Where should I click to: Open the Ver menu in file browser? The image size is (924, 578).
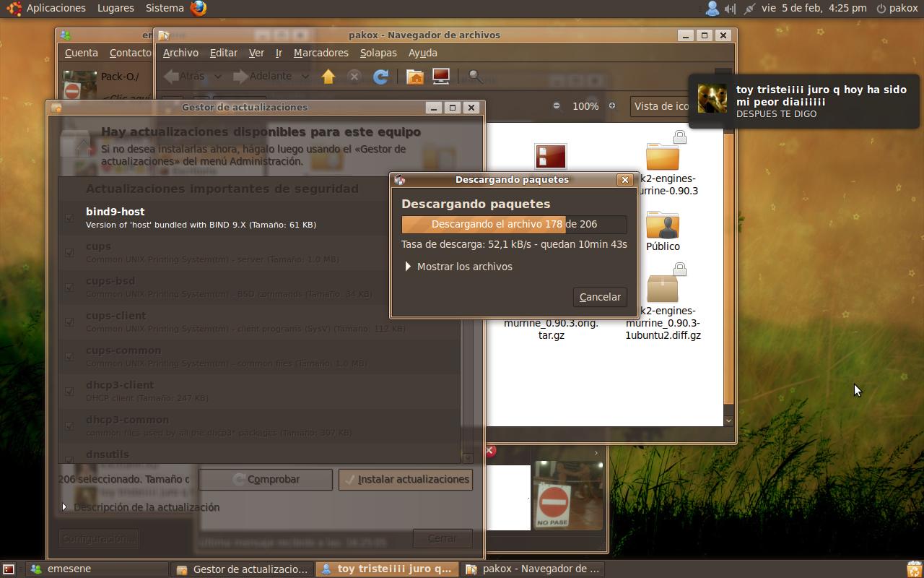tap(256, 53)
